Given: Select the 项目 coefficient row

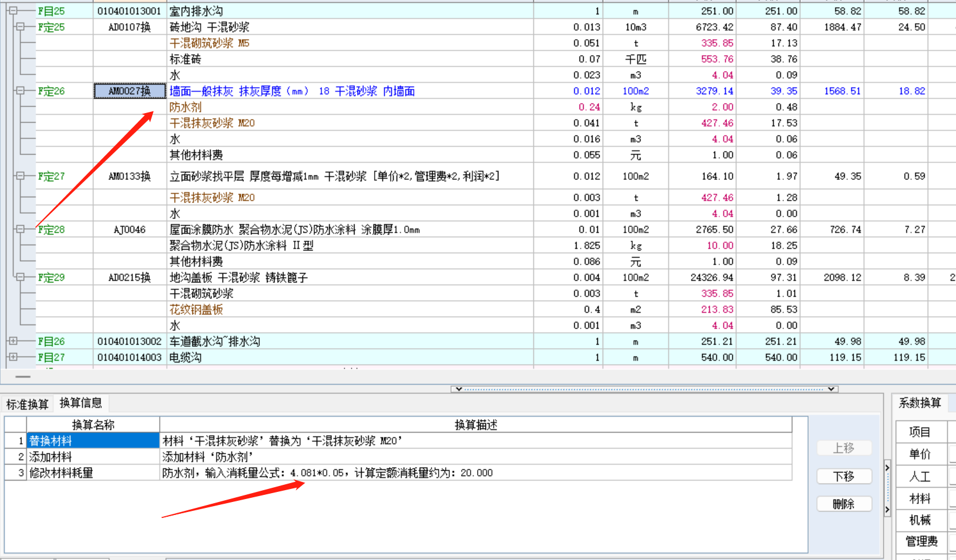Looking at the screenshot, I should [x=920, y=432].
